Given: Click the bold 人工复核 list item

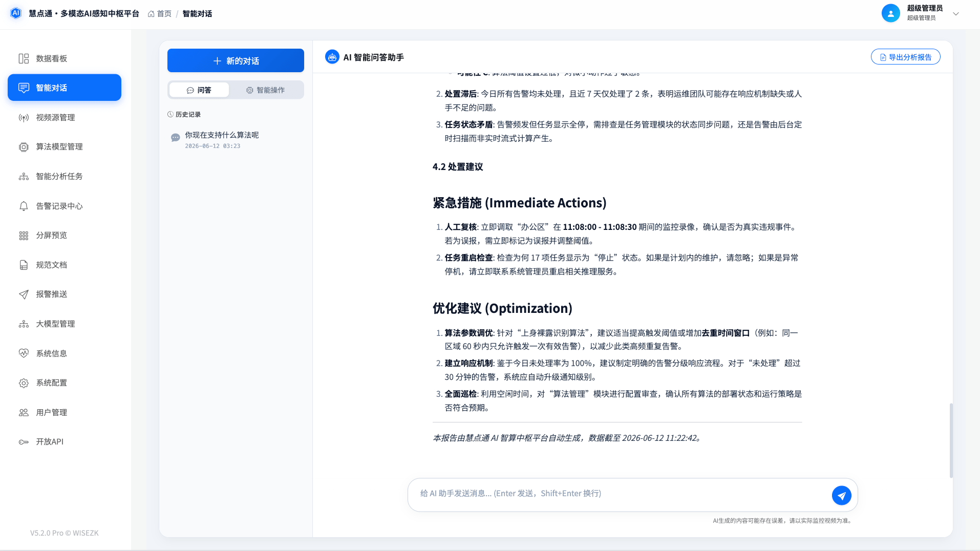Looking at the screenshot, I should tap(460, 227).
